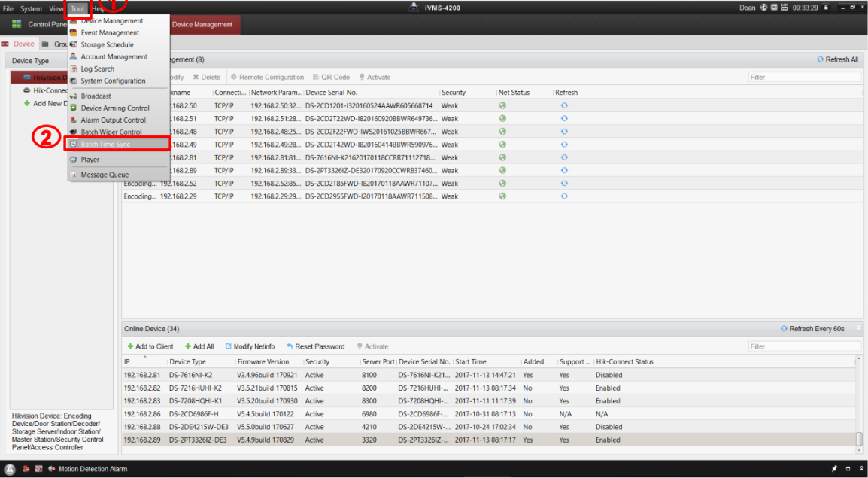Expand the alarm panel with bottom-right arrows
The width and height of the screenshot is (868, 478).
[861, 469]
